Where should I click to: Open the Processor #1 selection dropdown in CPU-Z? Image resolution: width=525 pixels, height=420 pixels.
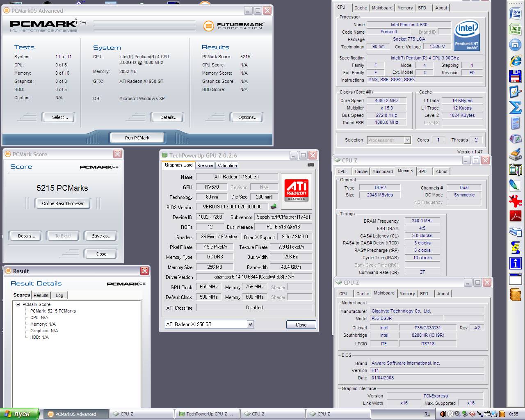(407, 140)
